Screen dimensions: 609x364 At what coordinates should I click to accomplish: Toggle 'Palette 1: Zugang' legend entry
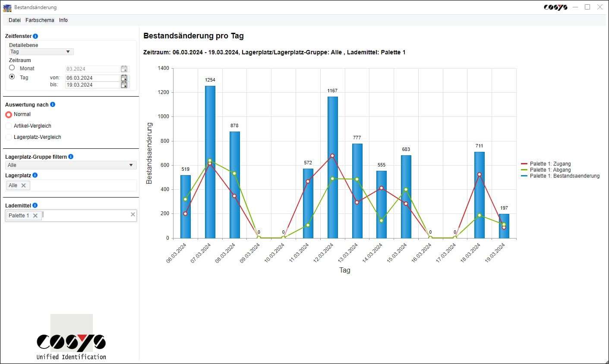546,164
